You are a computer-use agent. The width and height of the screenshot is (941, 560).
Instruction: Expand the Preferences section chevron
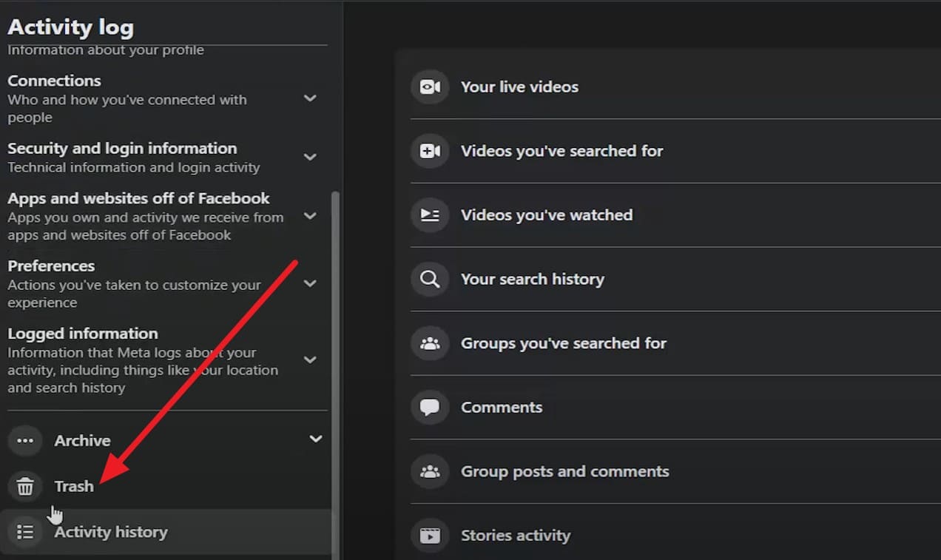point(311,283)
